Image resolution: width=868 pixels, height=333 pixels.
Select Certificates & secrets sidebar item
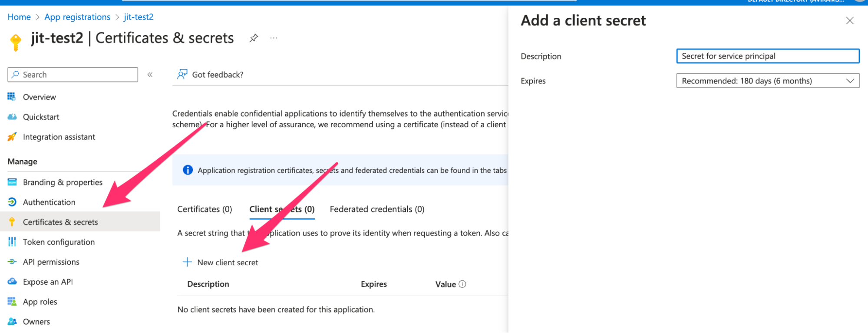pos(80,222)
